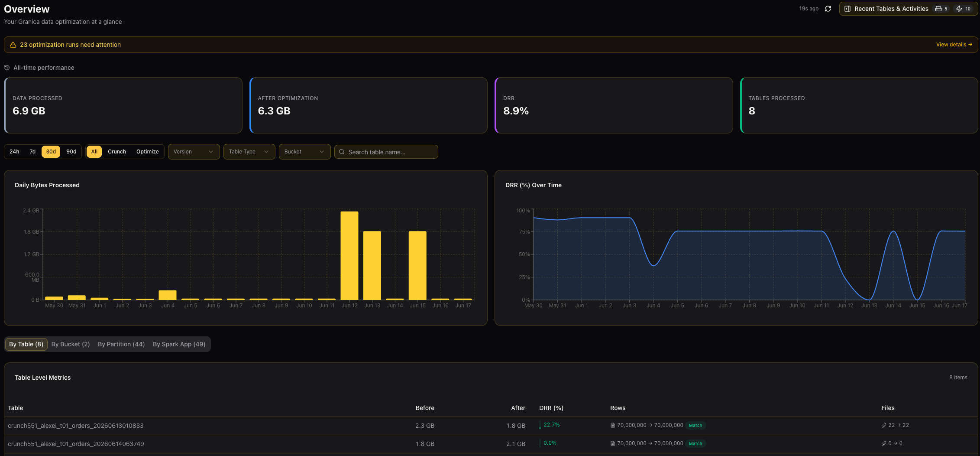Select the All run type filter

click(94, 152)
